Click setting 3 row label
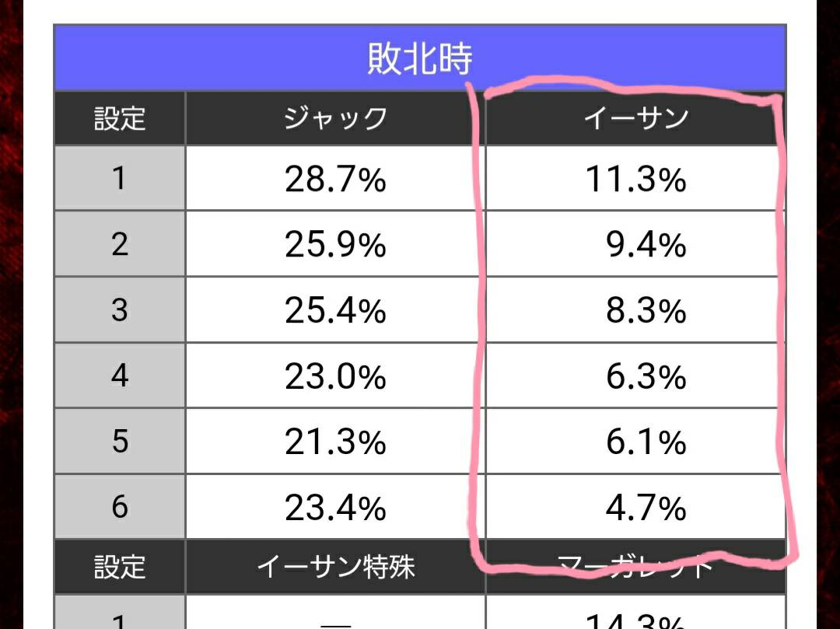 click(120, 310)
